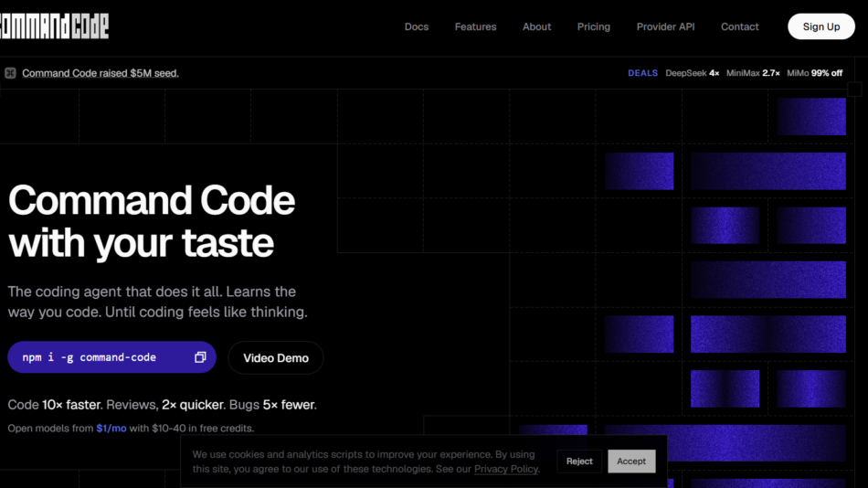Image resolution: width=868 pixels, height=488 pixels.
Task: Click the 'Code 10× faster' tagline text
Action: (x=54, y=405)
